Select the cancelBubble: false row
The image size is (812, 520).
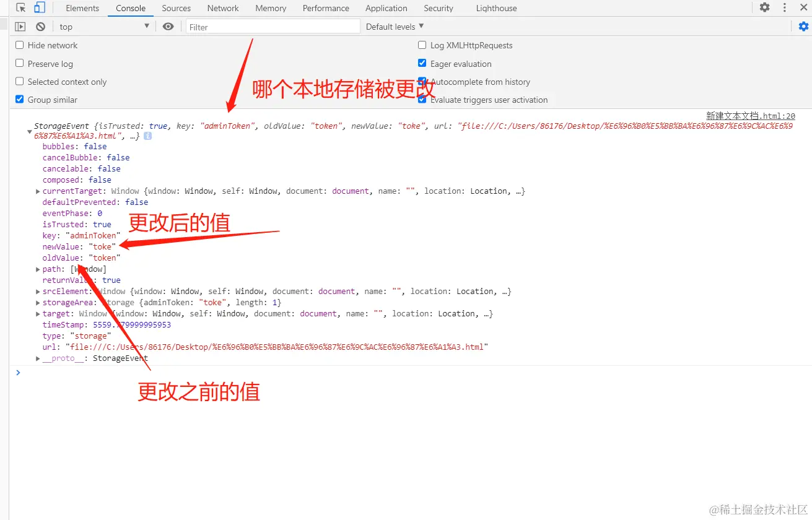[86, 158]
